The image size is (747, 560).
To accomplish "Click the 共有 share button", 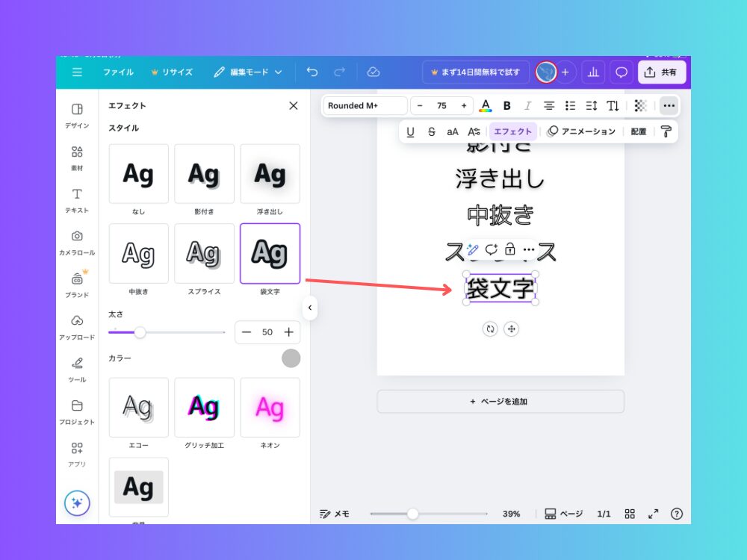I will pyautogui.click(x=662, y=72).
